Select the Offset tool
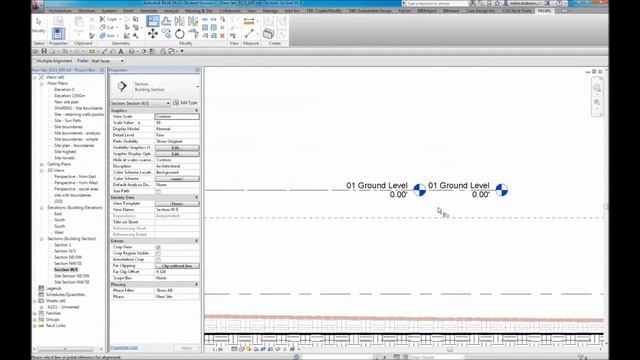Image resolution: width=640 pixels, height=360 pixels. click(x=166, y=21)
